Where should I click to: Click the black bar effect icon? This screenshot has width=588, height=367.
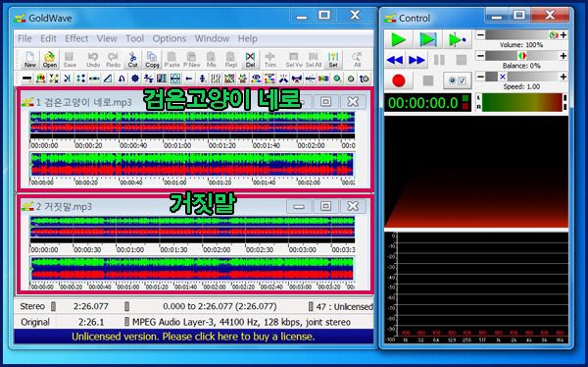point(26,79)
